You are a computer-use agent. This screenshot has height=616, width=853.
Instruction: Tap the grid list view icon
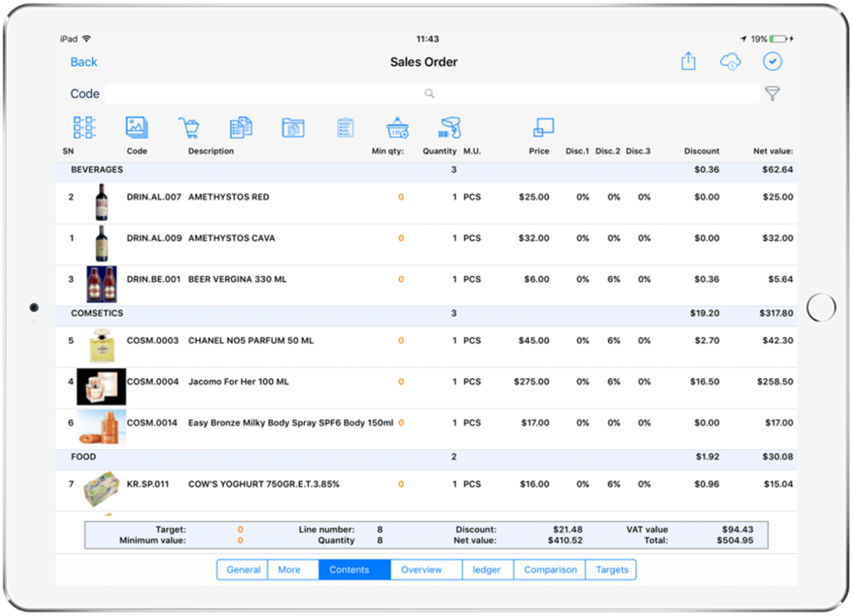(x=85, y=128)
